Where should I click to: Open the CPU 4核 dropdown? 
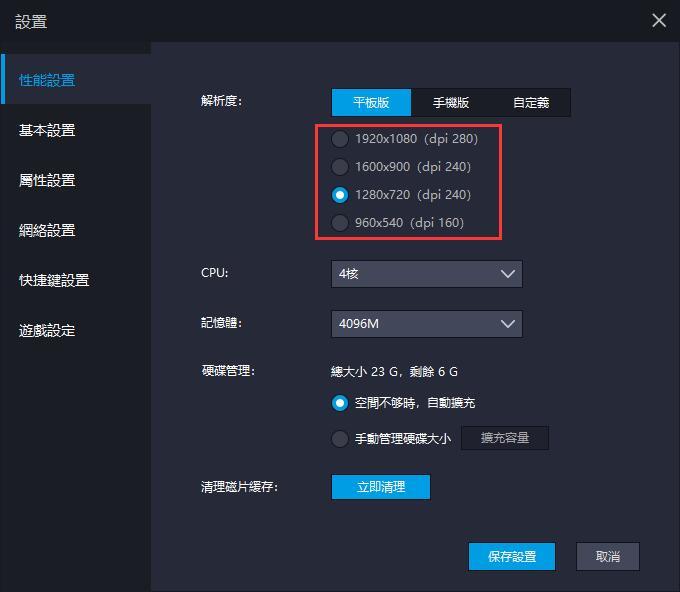click(x=427, y=274)
